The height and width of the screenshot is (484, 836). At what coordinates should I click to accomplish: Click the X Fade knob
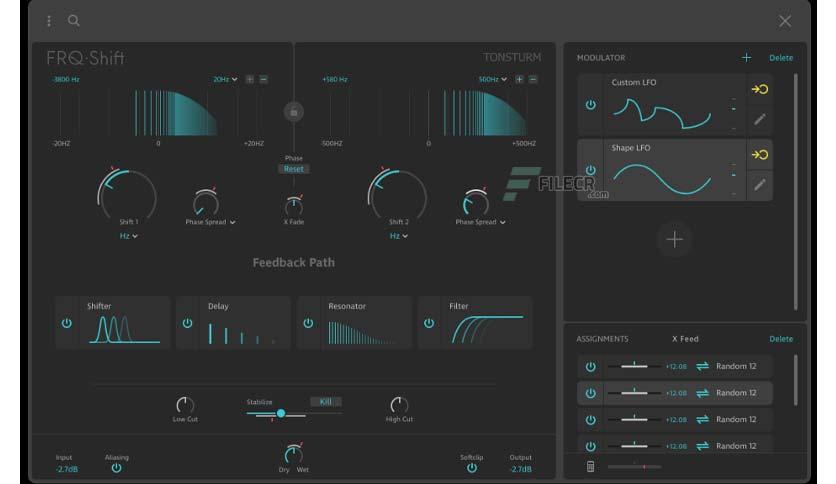click(294, 206)
